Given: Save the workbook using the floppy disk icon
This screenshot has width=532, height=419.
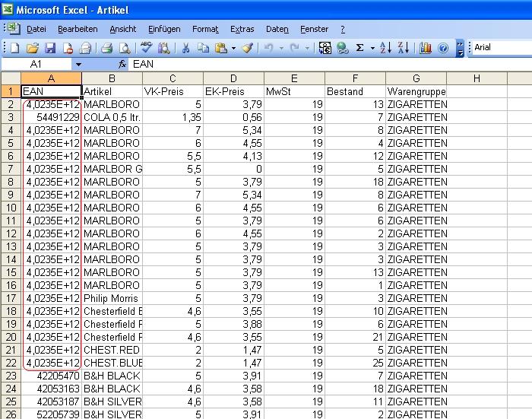Looking at the screenshot, I should tap(50, 48).
